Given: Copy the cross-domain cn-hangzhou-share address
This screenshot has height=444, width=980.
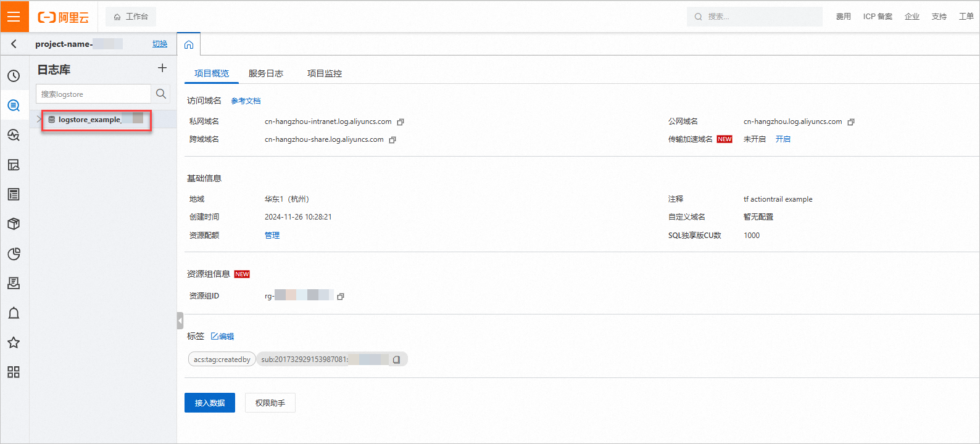Looking at the screenshot, I should [392, 140].
